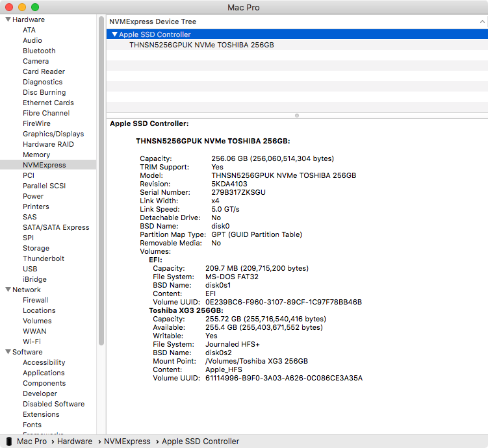Screen dimensions: 488x448
Task: Click Mac Pro in the path bar
Action: (x=32, y=441)
